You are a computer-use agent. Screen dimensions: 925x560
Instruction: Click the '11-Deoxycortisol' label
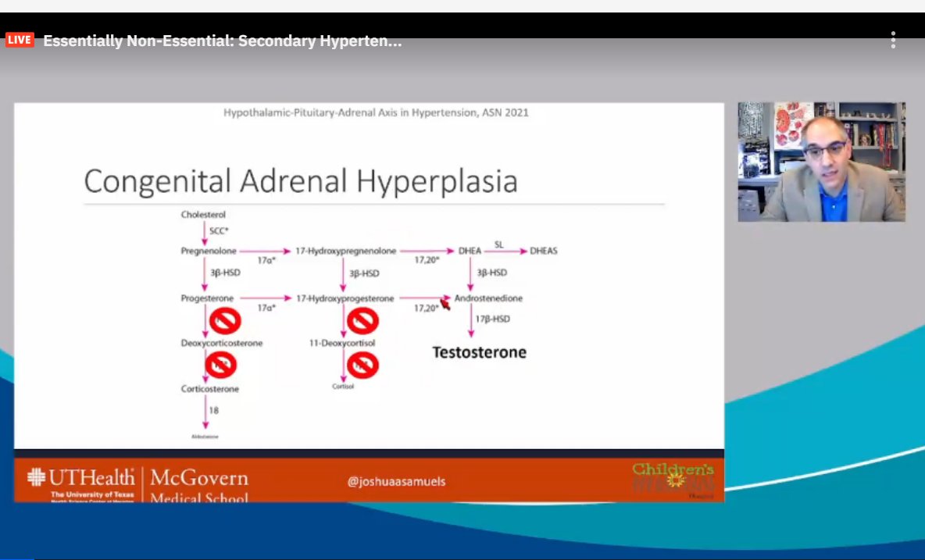coord(342,343)
